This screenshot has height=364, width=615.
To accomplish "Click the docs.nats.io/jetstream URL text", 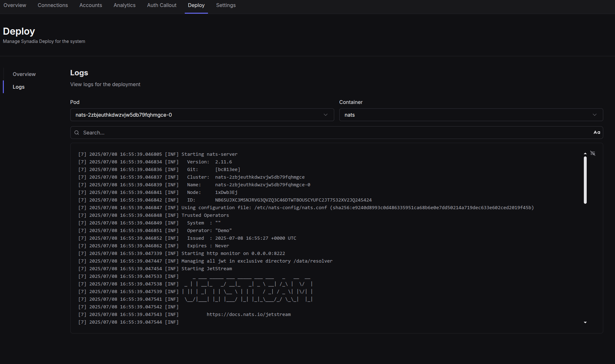I will point(249,314).
